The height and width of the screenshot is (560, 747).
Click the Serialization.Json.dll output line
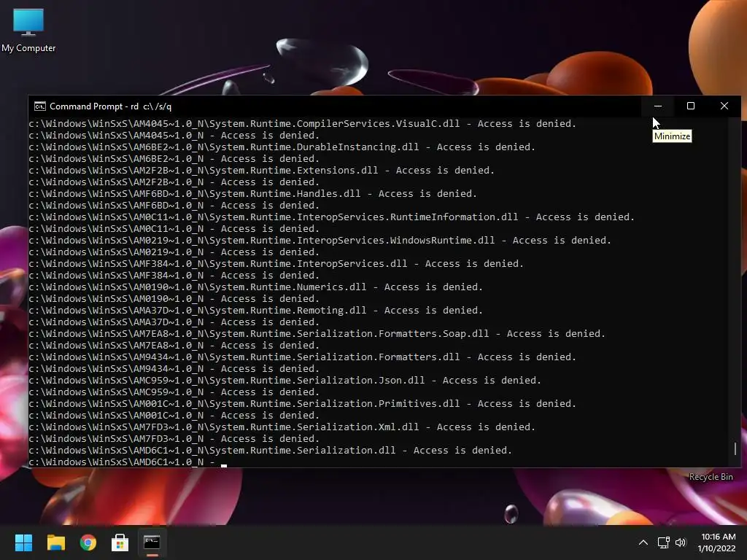[285, 381]
